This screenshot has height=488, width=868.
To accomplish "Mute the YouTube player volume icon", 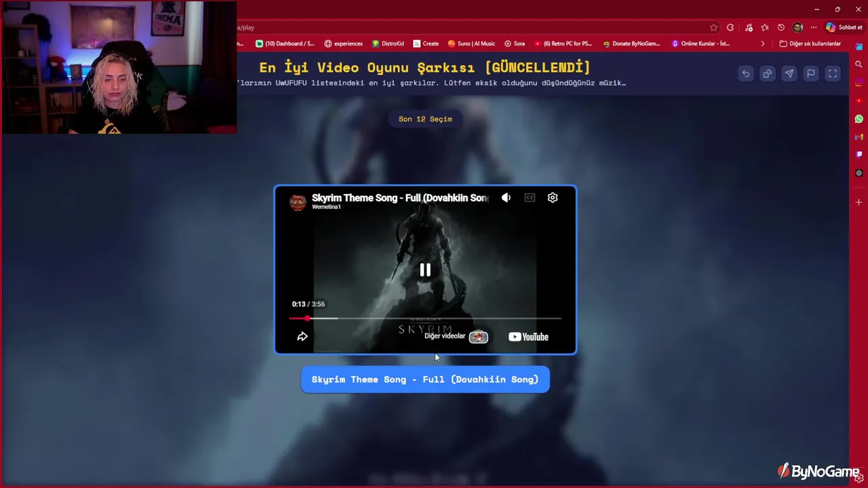I will pos(506,198).
